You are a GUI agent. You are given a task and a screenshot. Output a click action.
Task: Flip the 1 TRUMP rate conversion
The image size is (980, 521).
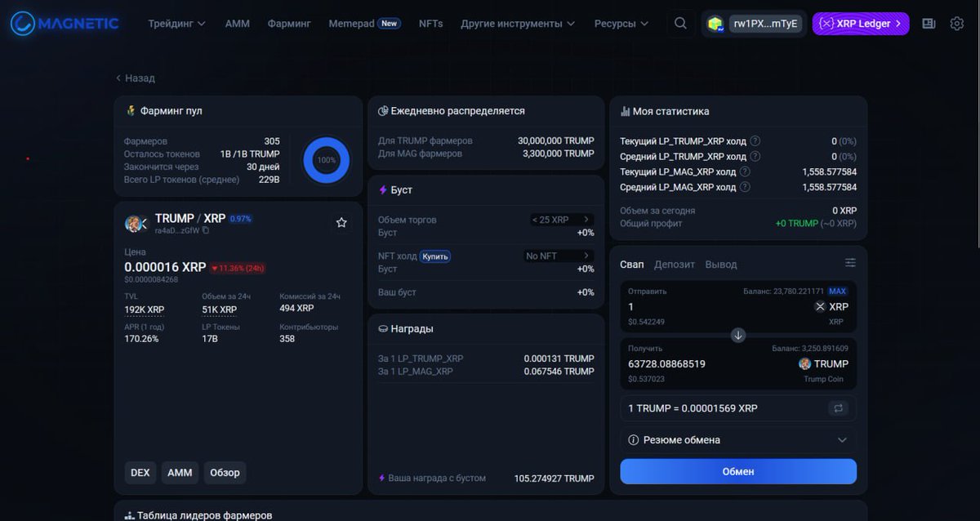[x=837, y=407]
